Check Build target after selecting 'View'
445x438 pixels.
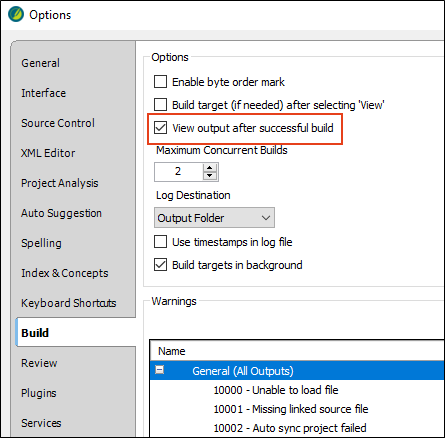pyautogui.click(x=160, y=105)
